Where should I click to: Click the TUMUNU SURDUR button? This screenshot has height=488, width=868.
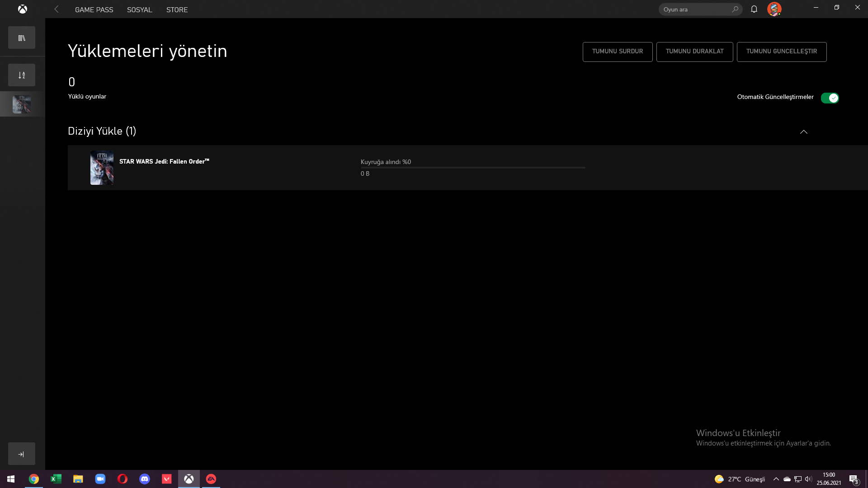(x=618, y=52)
